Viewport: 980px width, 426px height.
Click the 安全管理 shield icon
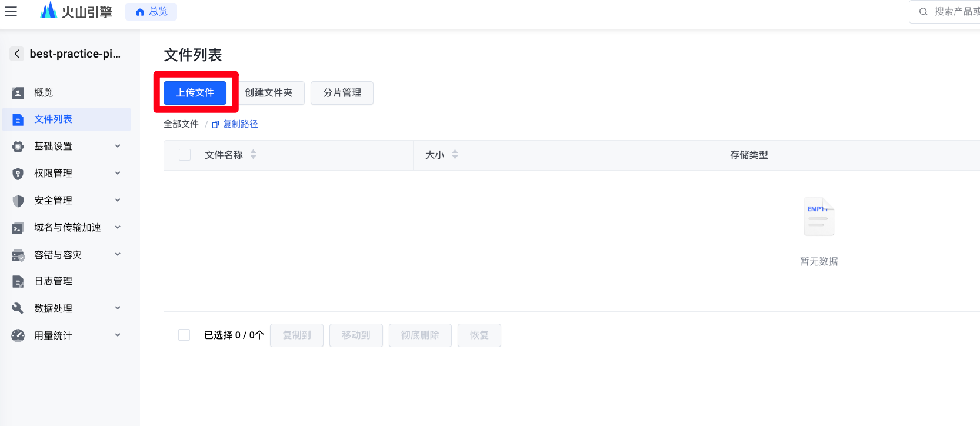(18, 201)
